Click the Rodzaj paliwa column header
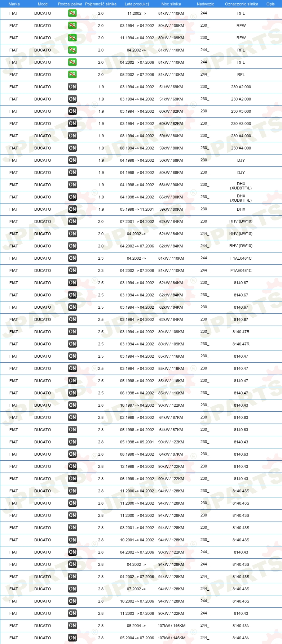 [70, 4]
